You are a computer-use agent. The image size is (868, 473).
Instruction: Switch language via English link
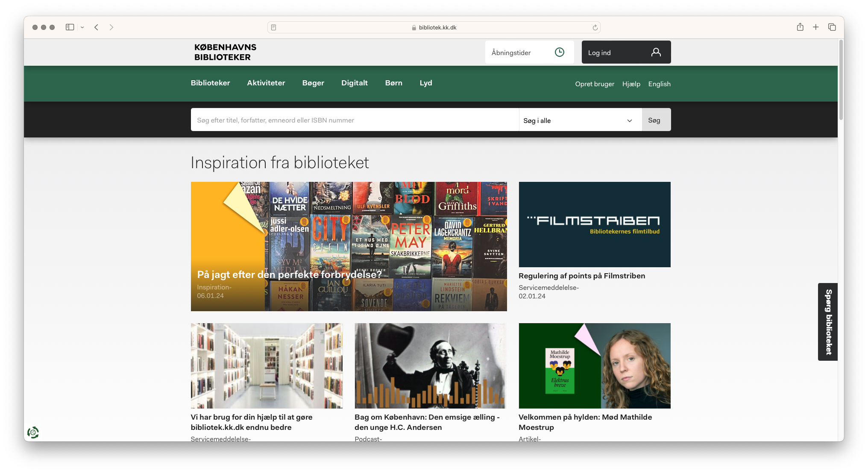[x=659, y=84]
